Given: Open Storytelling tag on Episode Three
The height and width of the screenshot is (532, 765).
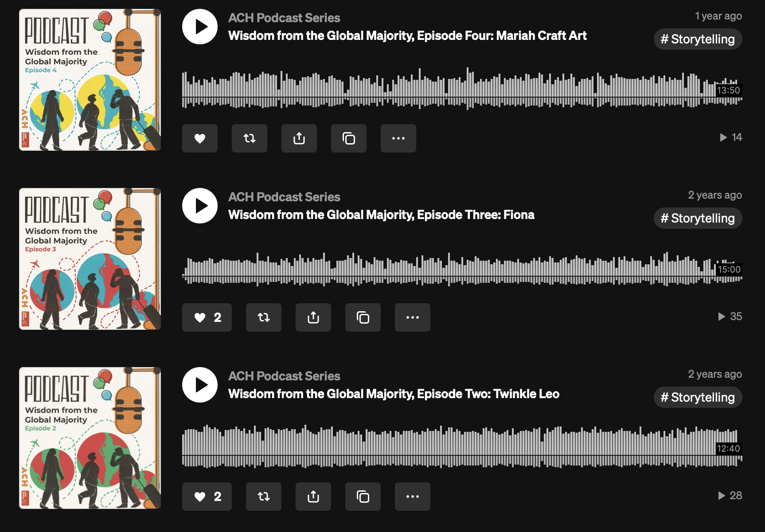Looking at the screenshot, I should tap(698, 218).
